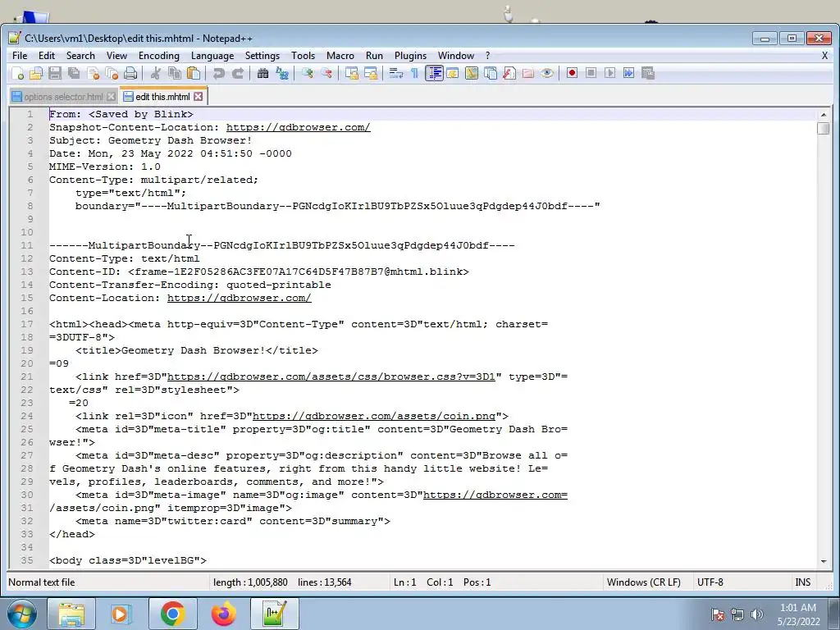Screen dimensions: 840x630
Task: Open the Tools menu
Action: (x=304, y=56)
